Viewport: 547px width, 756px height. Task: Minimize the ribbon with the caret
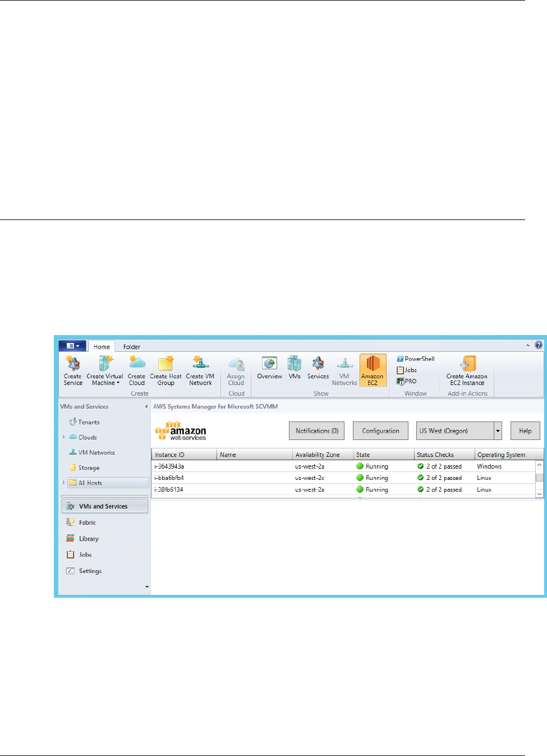point(528,346)
